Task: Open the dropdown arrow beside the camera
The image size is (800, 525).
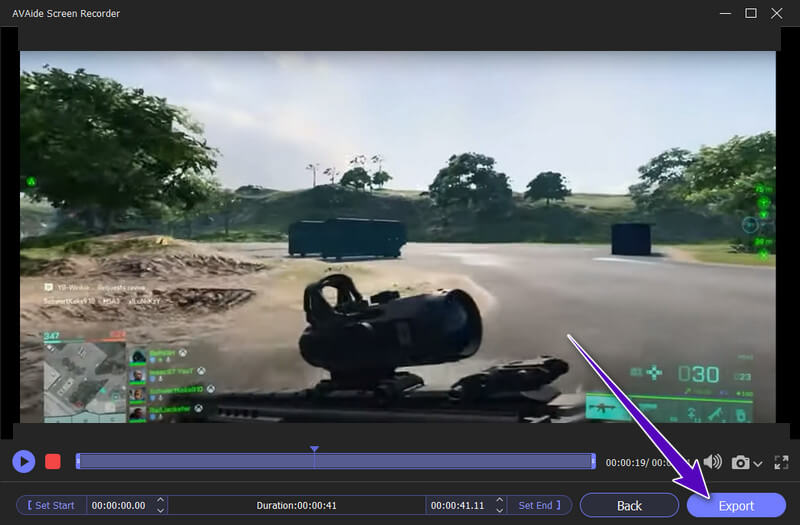Action: 757,463
